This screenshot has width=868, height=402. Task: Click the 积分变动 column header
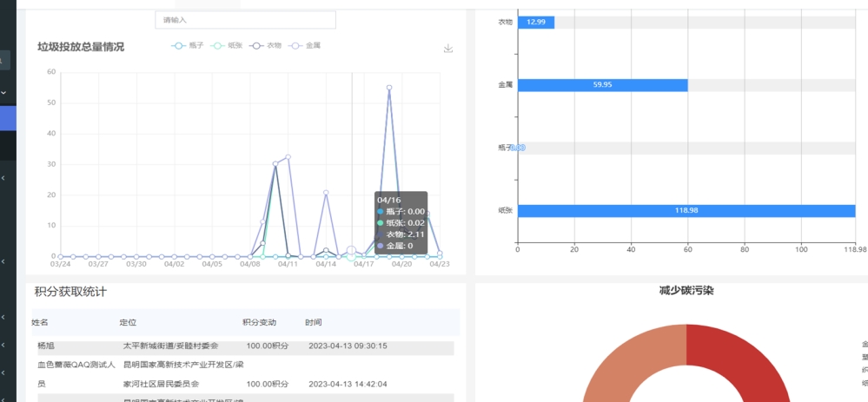click(259, 322)
